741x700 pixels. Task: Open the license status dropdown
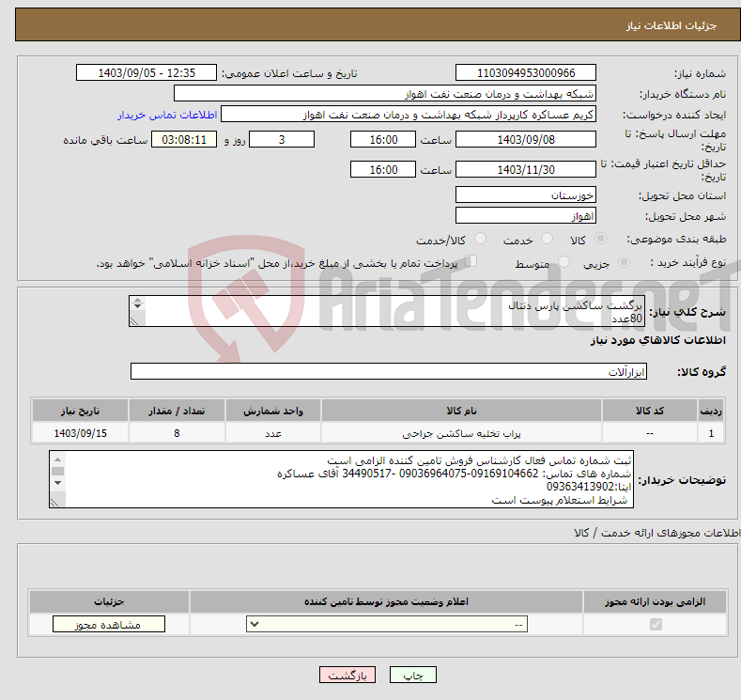point(387,625)
